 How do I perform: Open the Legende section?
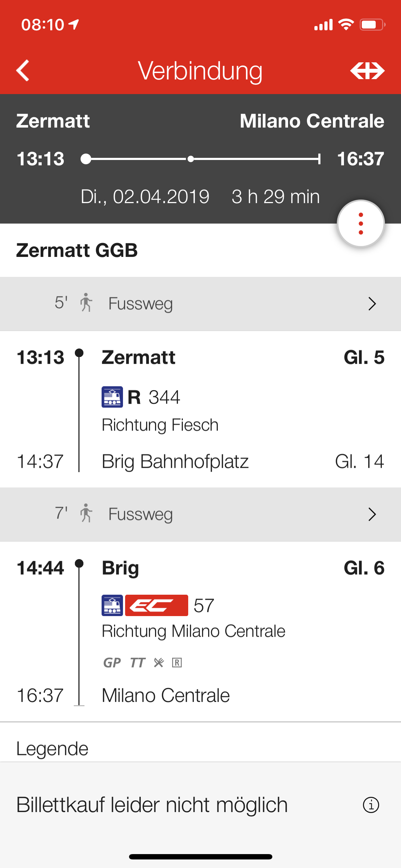tap(52, 749)
